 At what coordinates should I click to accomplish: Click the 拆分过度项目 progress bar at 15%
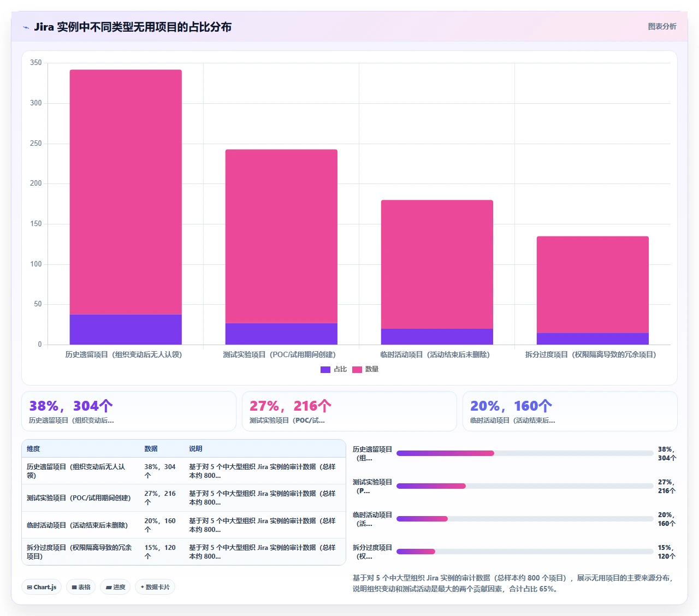[x=525, y=552]
